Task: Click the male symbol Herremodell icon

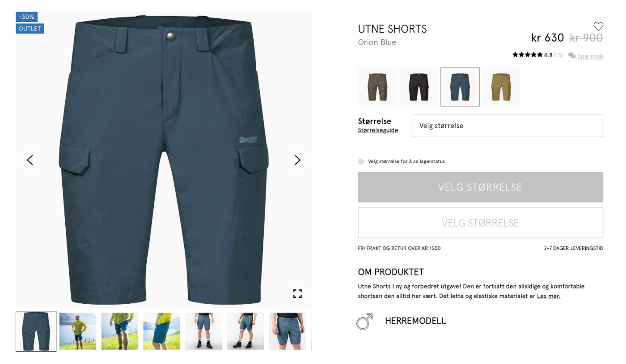Action: point(364,321)
